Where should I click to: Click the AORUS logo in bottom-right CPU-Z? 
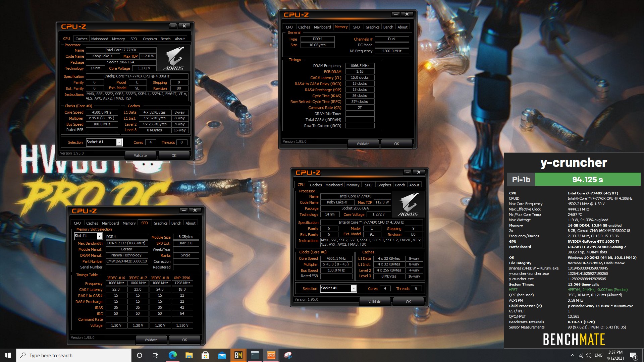(408, 204)
